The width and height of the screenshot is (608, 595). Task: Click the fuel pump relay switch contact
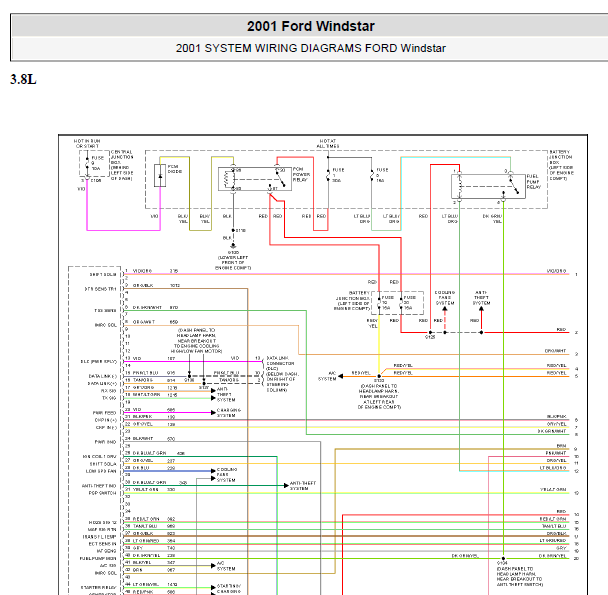[514, 185]
